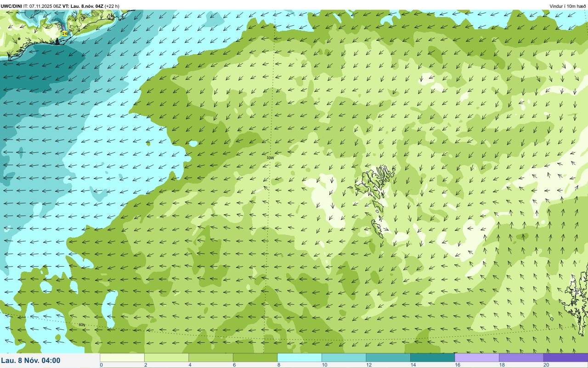This screenshot has height=368, width=588.
Task: Click the "10W" longitude label
Action: click(x=270, y=158)
